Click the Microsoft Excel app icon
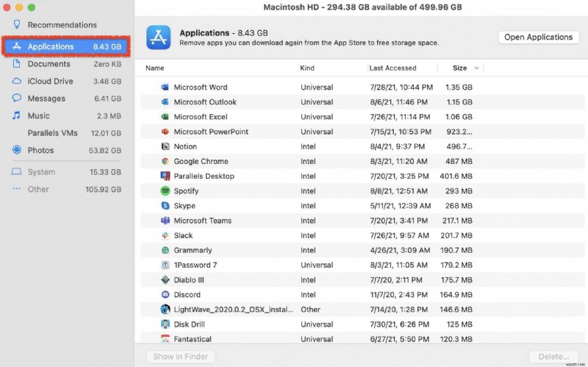 [x=165, y=117]
